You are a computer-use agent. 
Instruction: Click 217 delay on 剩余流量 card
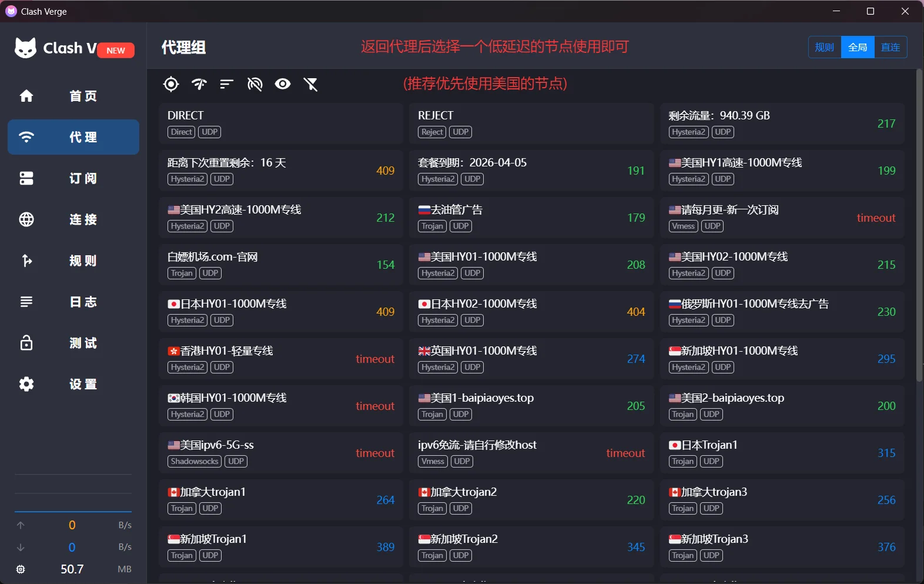tap(886, 124)
